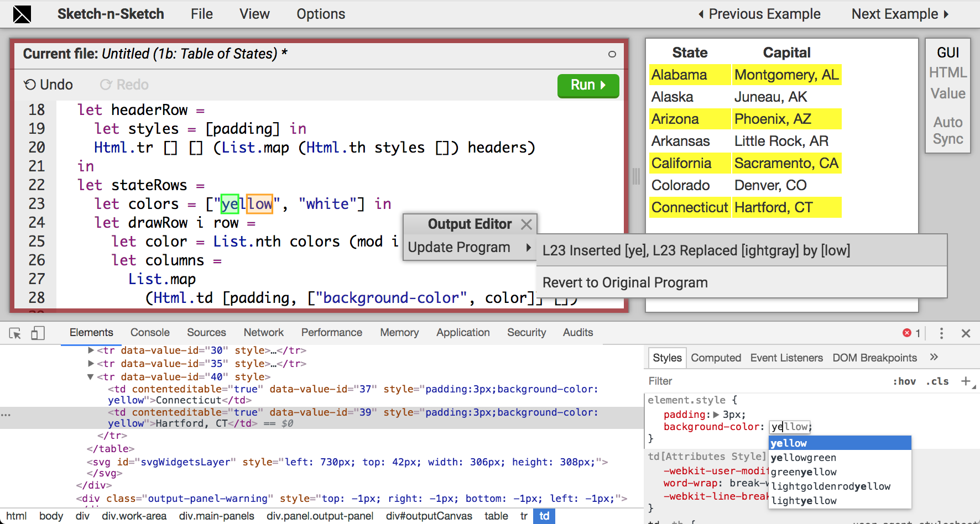
Task: Select the Event Listeners sidebar tab
Action: (786, 358)
